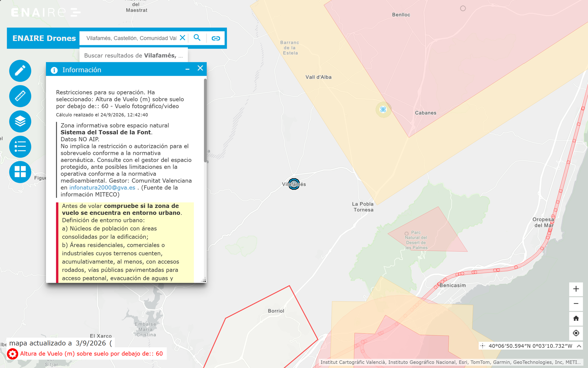Click the information icon in panel header

coord(54,70)
